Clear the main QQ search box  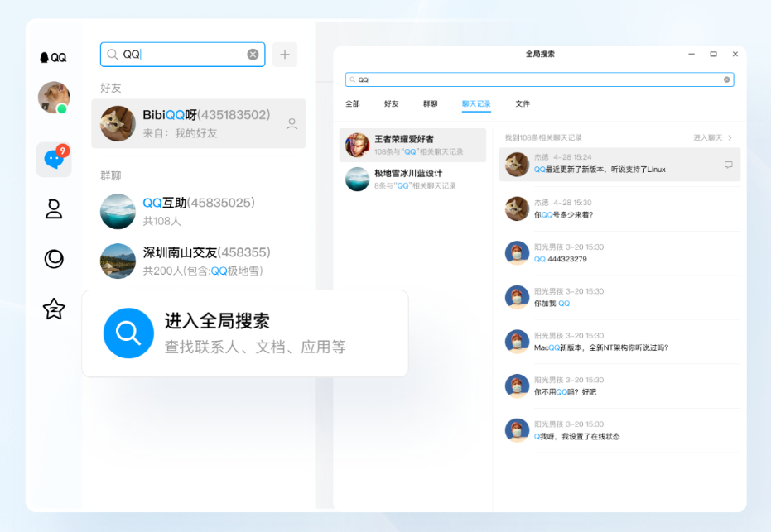point(253,55)
